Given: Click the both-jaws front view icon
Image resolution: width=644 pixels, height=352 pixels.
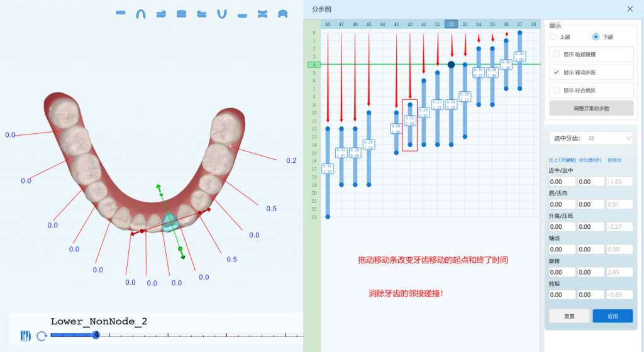Looking at the screenshot, I should point(181,13).
